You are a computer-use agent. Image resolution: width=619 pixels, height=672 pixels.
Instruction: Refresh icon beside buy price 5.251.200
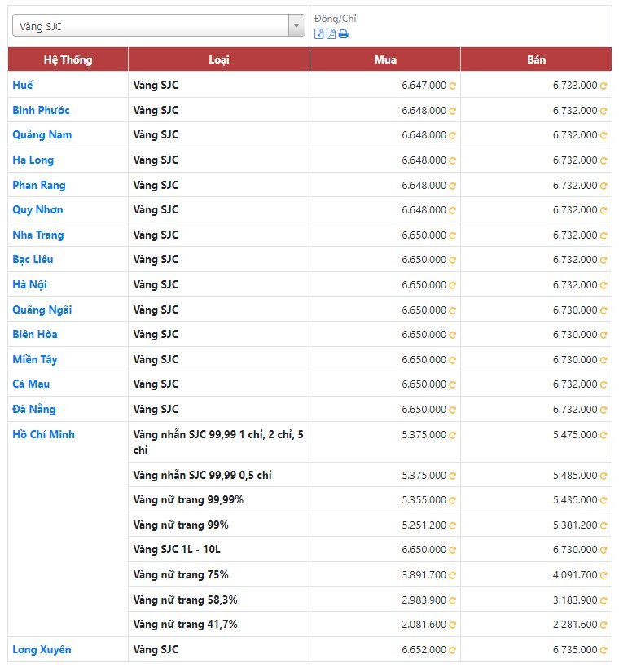pos(452,526)
